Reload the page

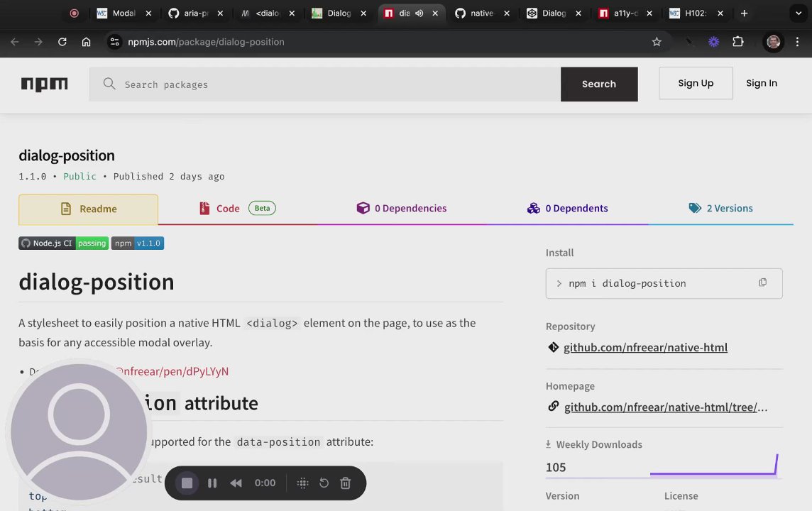[x=62, y=42]
